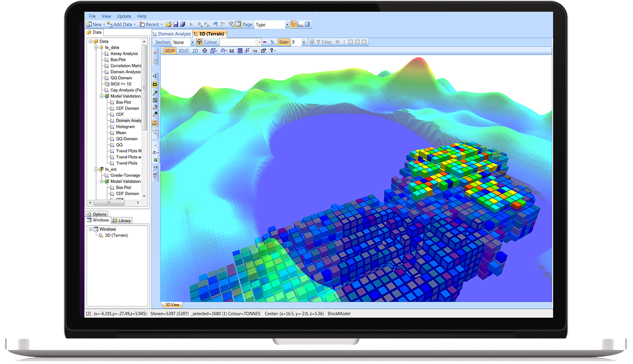The height and width of the screenshot is (364, 633).
Task: Switch to 3D/O orthographic view mode
Action: click(x=183, y=51)
